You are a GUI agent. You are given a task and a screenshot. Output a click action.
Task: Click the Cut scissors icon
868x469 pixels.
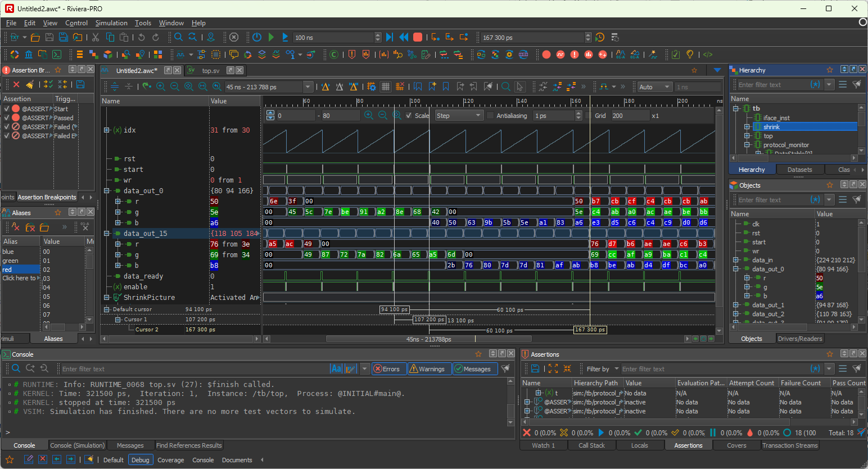[96, 37]
